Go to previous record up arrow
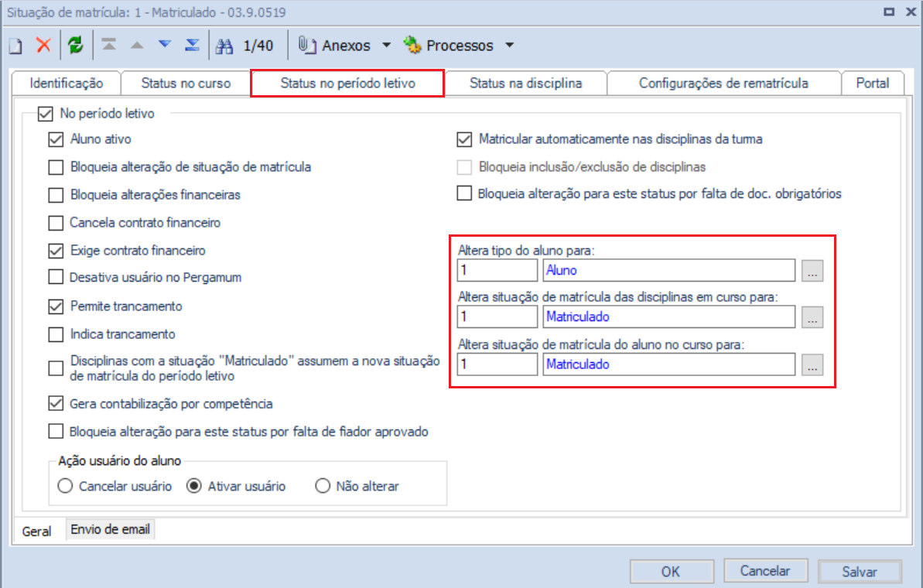This screenshot has width=923, height=588. click(x=137, y=46)
